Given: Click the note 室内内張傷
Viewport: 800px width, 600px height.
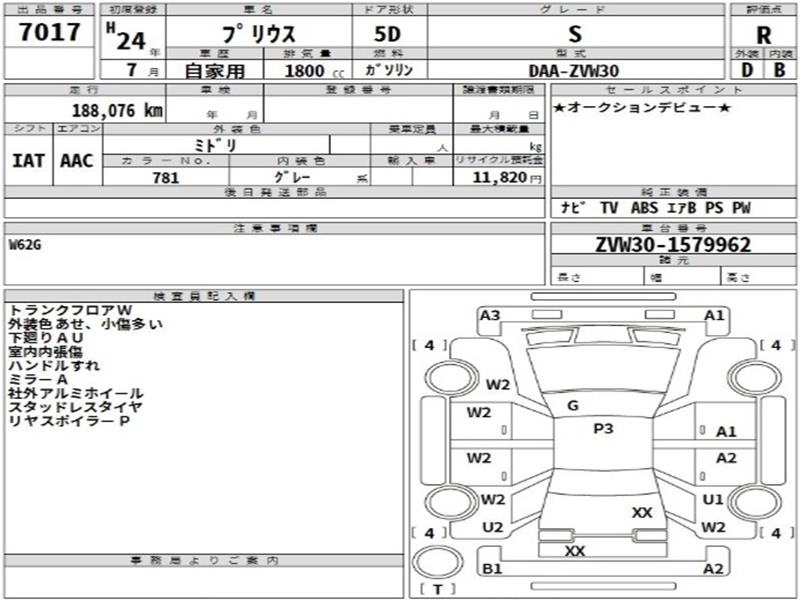Looking at the screenshot, I should tap(45, 352).
